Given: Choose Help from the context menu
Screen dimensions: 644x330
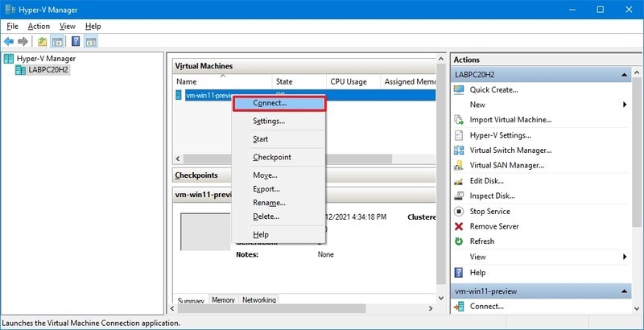Looking at the screenshot, I should [279, 235].
